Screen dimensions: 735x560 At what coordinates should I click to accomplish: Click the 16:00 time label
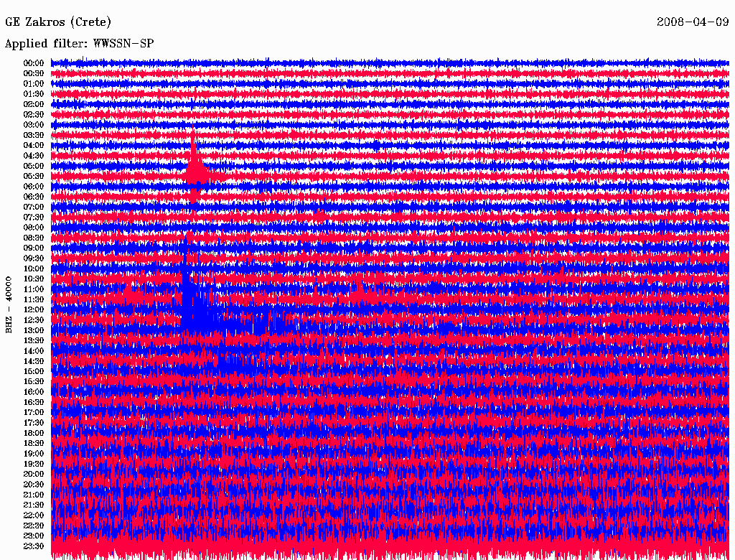(34, 392)
